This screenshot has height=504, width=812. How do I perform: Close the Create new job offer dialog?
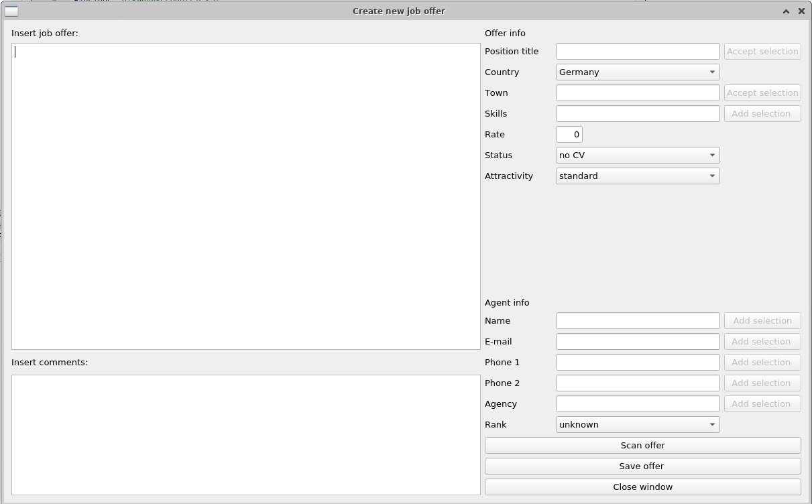pos(801,11)
